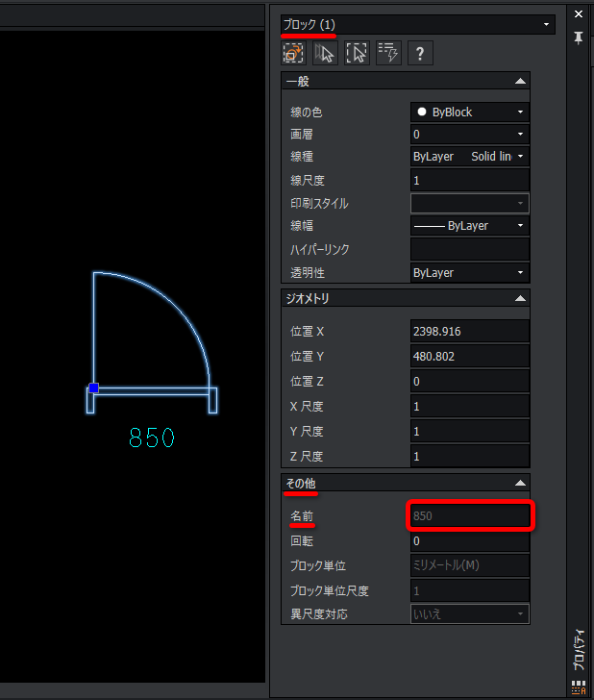The width and height of the screenshot is (594, 700).
Task: Close the properties palette
Action: coord(578,14)
